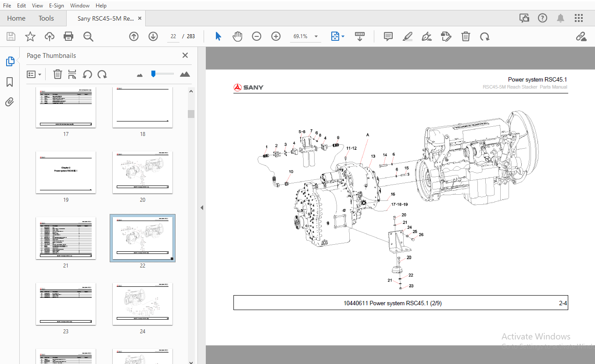Print the document with the printer icon
This screenshot has width=595, height=364.
[x=68, y=36]
